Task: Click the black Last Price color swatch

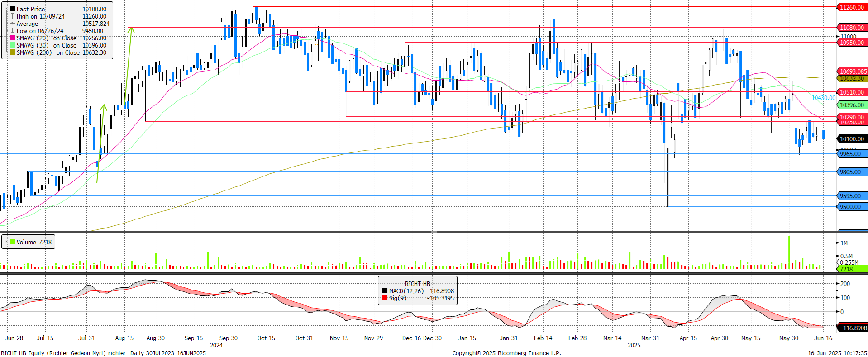Action: 13,9
